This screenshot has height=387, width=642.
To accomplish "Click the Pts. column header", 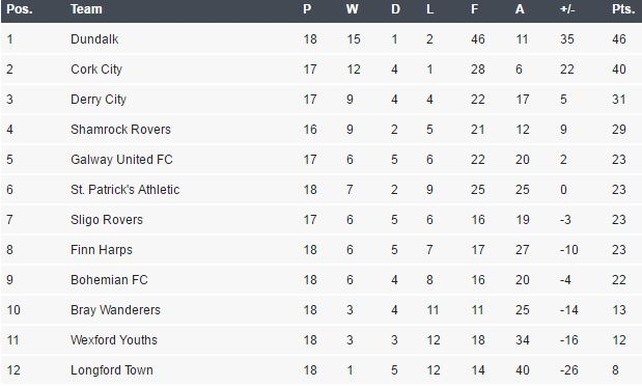I will click(x=624, y=9).
